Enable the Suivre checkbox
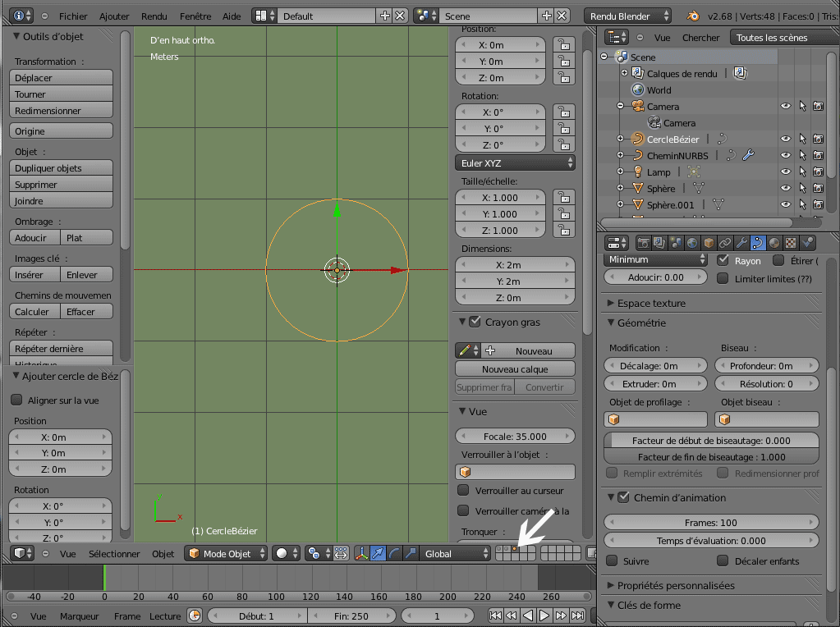The image size is (840, 627). [612, 561]
